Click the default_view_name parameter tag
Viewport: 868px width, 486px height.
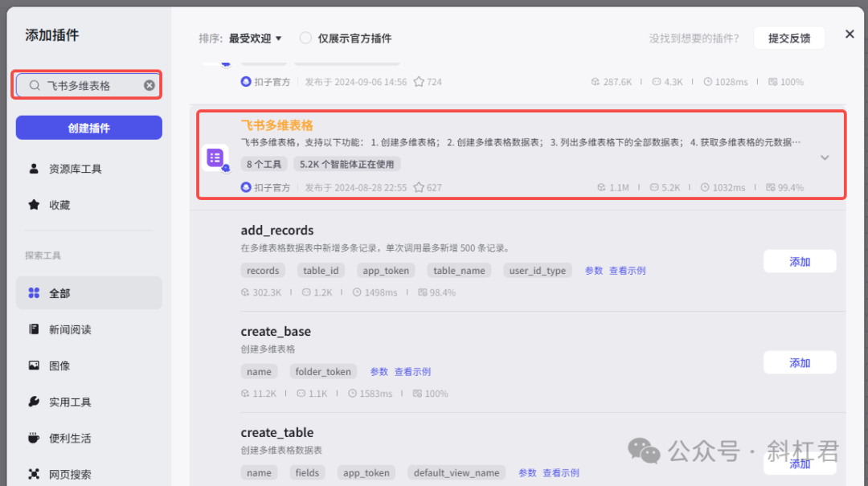pos(457,472)
